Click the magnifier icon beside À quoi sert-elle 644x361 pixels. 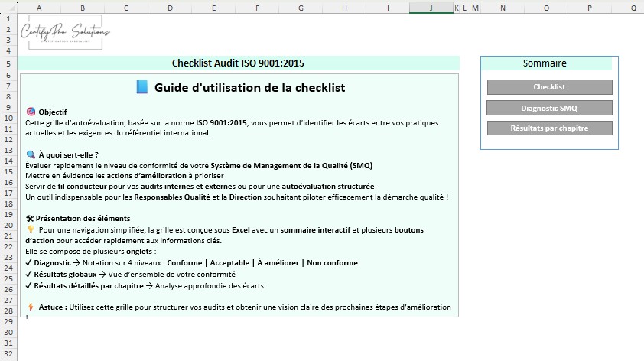point(31,154)
